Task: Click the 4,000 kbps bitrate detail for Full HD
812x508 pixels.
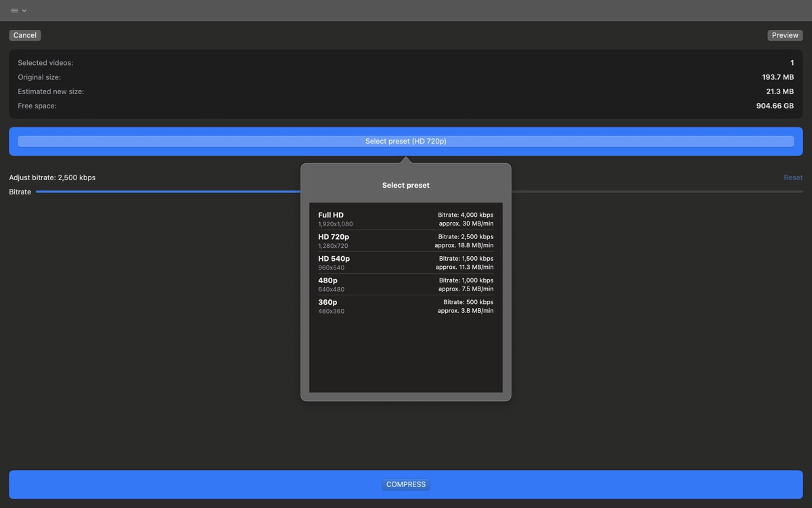Action: pos(465,214)
